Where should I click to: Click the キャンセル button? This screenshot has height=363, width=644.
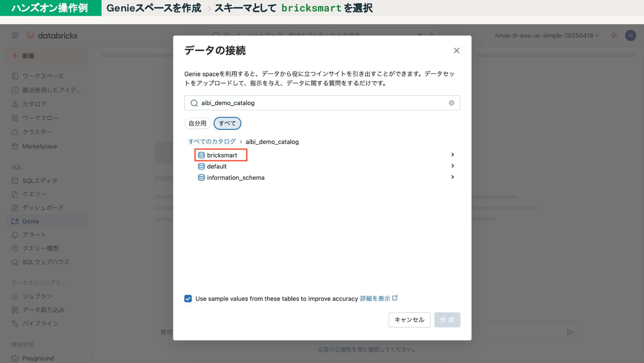[x=409, y=320]
